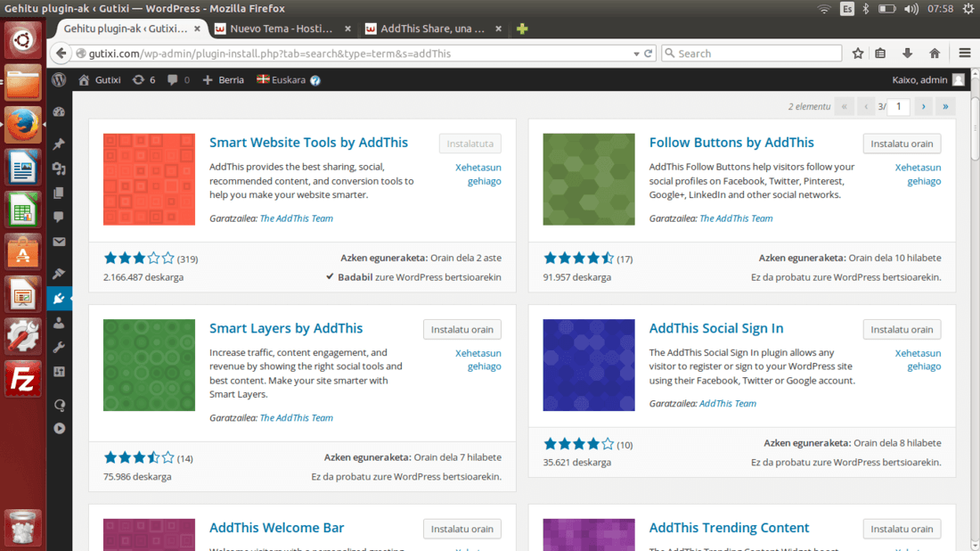Click the Firefox Search box
The image size is (980, 551).
point(752,53)
